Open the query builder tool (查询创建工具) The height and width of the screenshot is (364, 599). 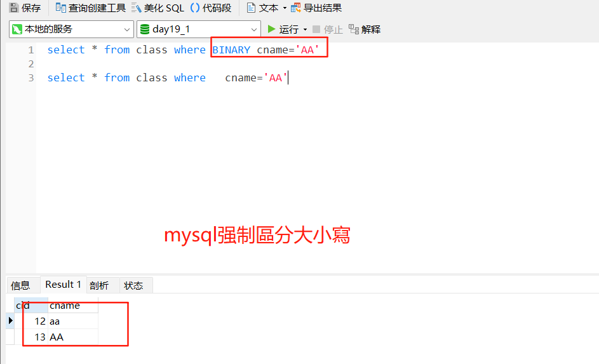(91, 8)
